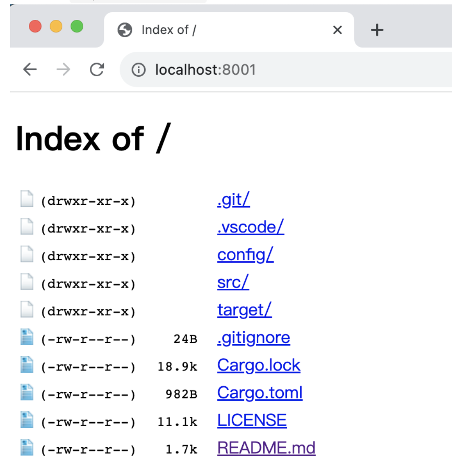Browse the src/ directory
The width and height of the screenshot is (476, 474).
(x=233, y=282)
